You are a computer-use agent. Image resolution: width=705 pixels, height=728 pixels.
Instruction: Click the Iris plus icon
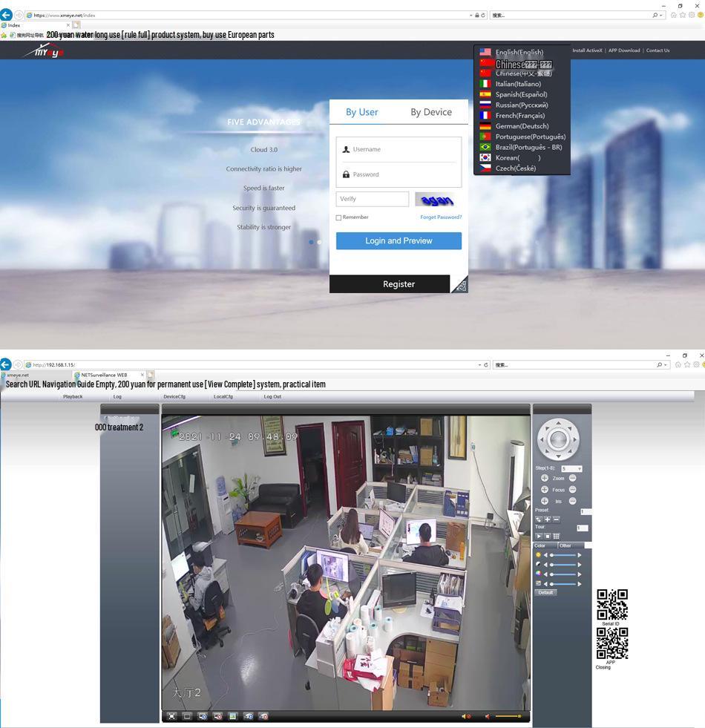click(544, 501)
